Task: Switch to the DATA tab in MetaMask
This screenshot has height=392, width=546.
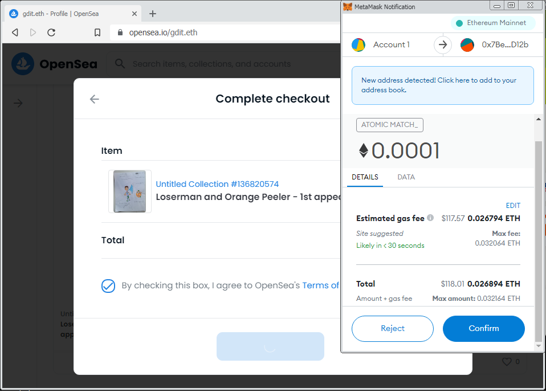Action: [406, 177]
